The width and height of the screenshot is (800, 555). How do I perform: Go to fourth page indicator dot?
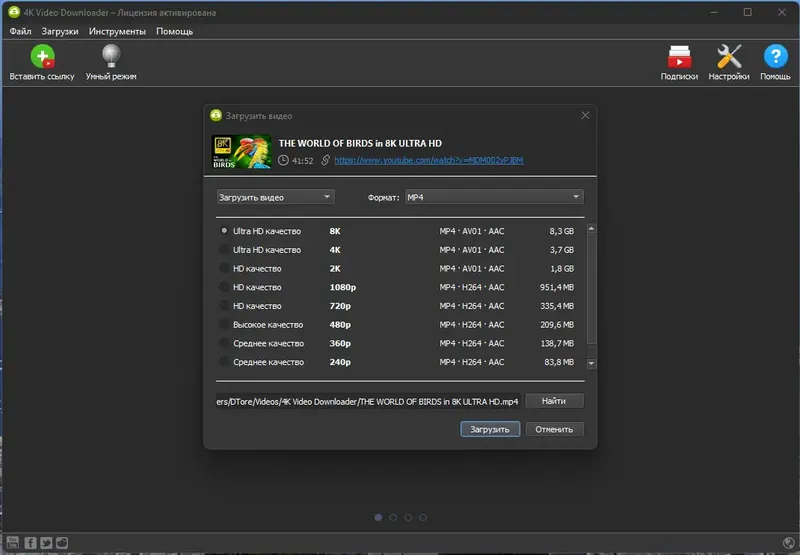423,517
